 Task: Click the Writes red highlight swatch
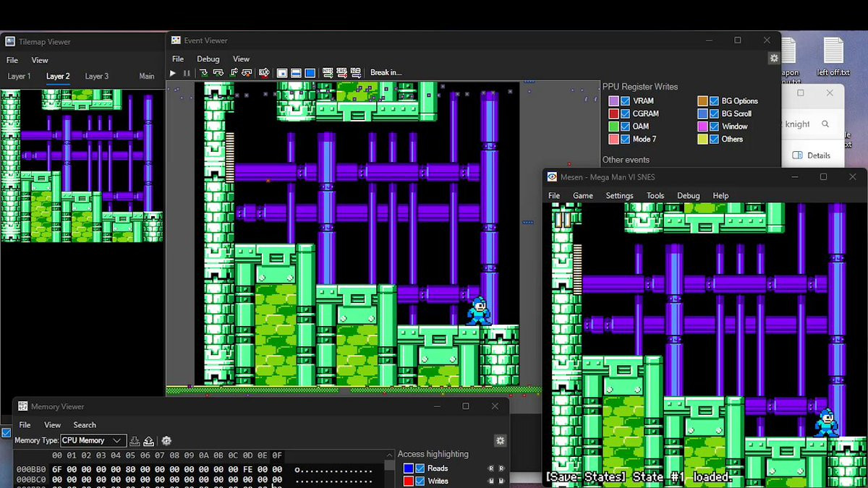point(409,481)
